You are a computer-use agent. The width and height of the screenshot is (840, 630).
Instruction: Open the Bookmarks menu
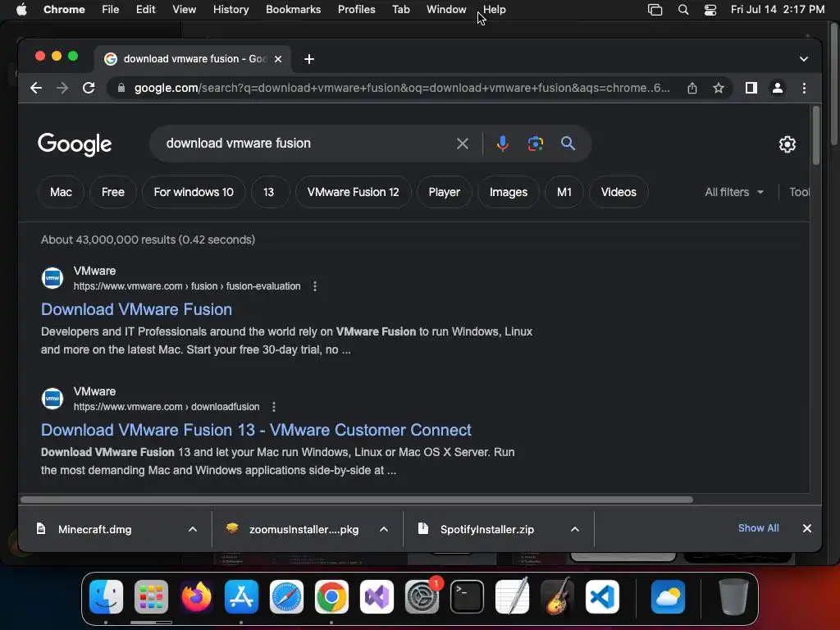pos(293,9)
